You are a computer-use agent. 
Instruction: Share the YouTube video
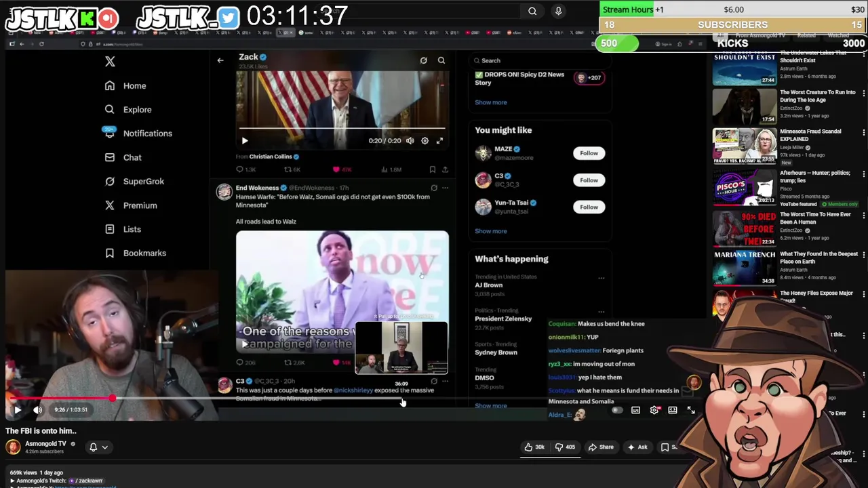[x=601, y=447]
